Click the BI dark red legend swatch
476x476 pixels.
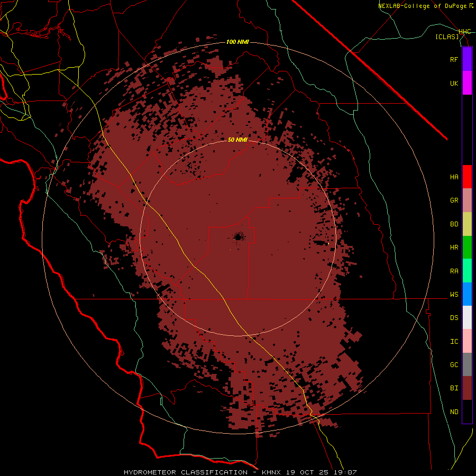point(467,388)
